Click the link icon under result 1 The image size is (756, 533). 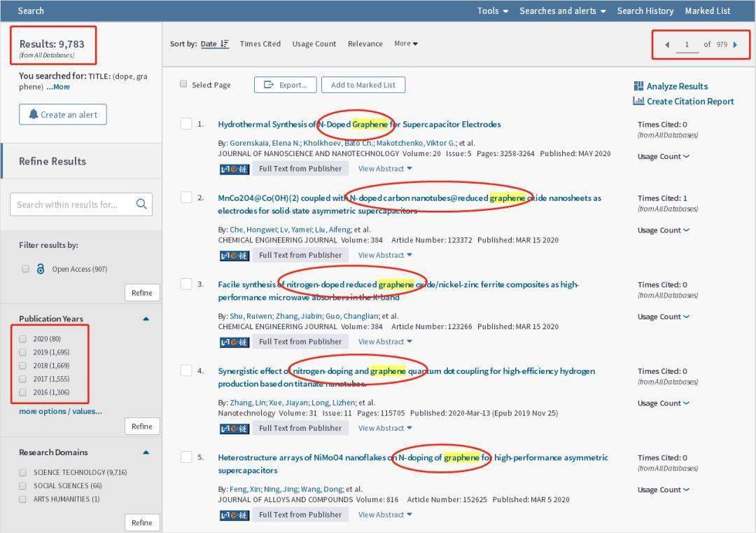234,169
